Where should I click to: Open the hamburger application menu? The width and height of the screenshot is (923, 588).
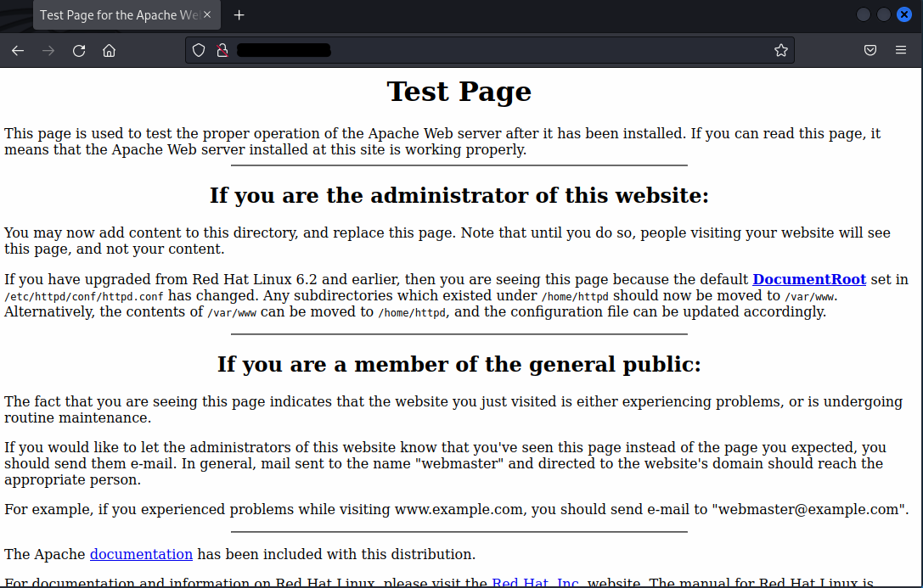point(901,51)
